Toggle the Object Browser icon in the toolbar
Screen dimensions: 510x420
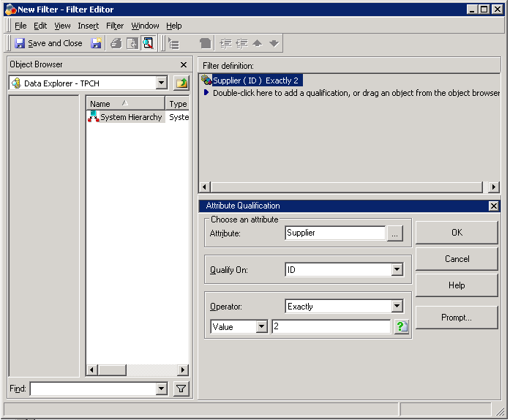pos(148,43)
